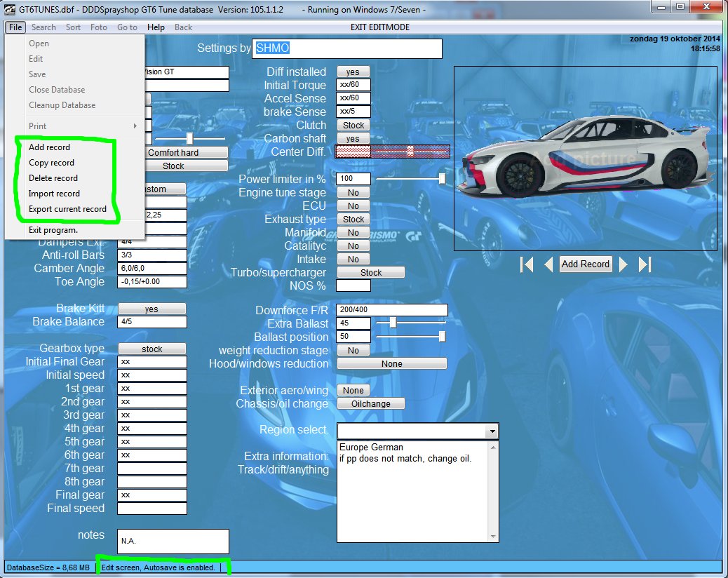The width and height of the screenshot is (728, 578).
Task: Click the Final speed field
Action: click(x=151, y=509)
